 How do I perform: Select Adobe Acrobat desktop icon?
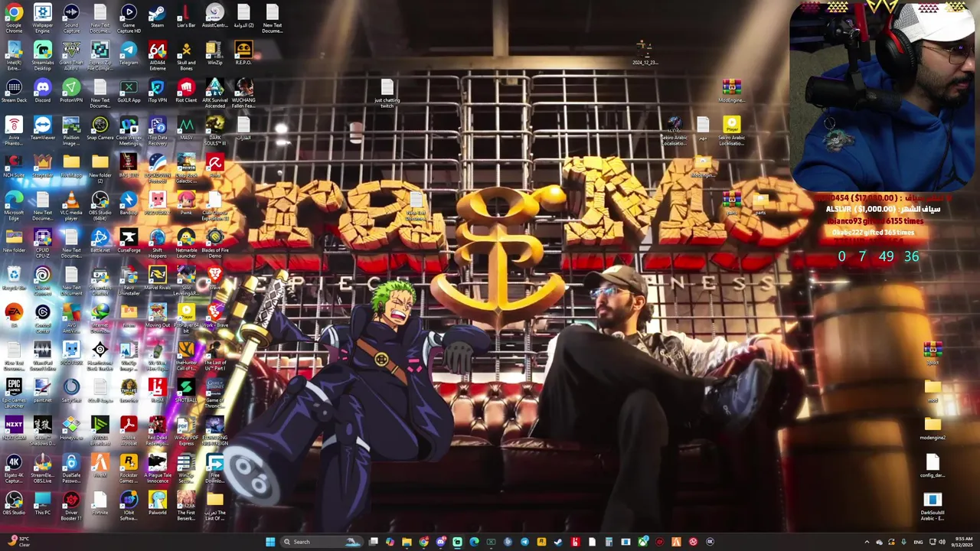click(x=129, y=431)
